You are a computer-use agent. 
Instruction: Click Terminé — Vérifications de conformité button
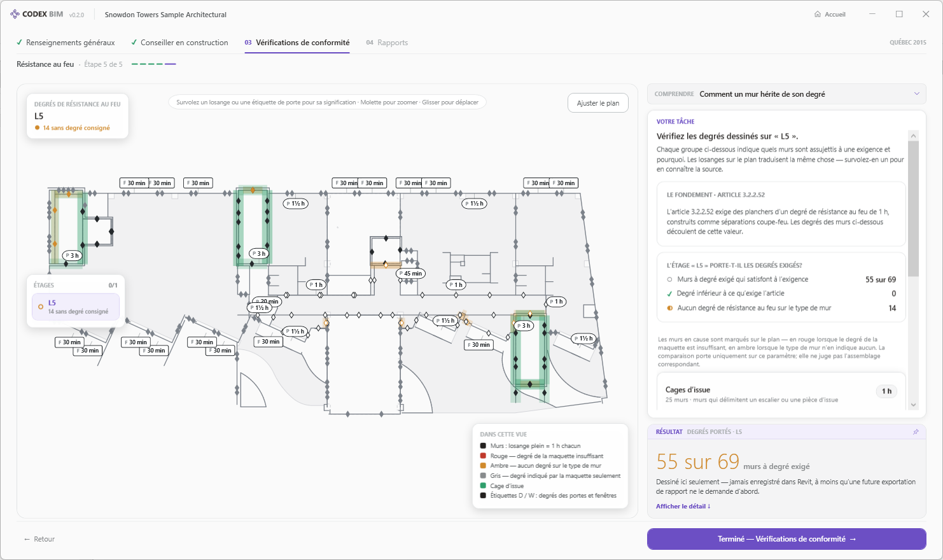(786, 539)
